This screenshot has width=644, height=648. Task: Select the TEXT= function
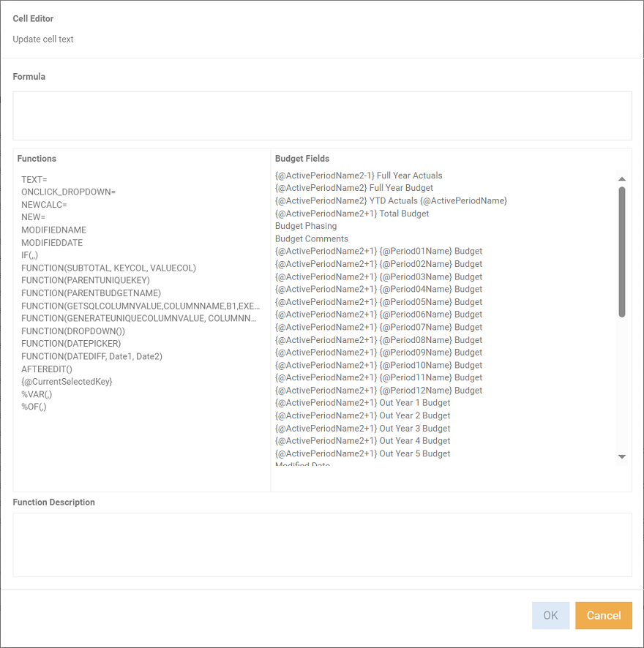[33, 178]
